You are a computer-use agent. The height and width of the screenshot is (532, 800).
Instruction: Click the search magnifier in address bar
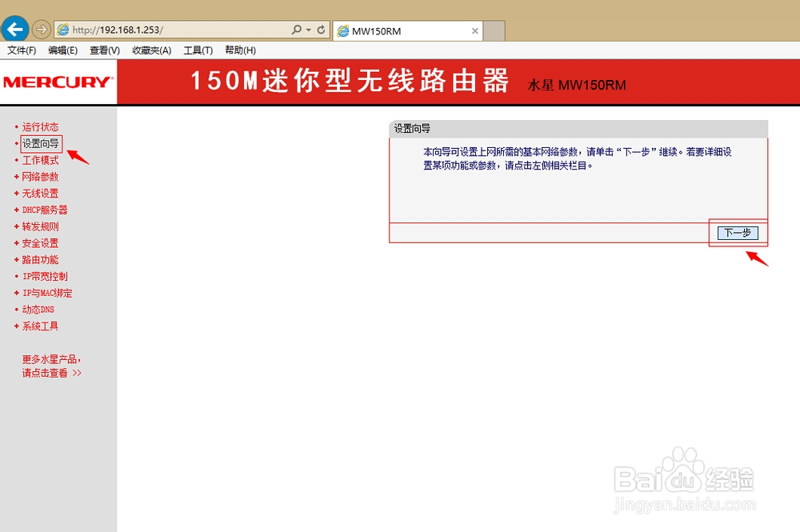[297, 30]
